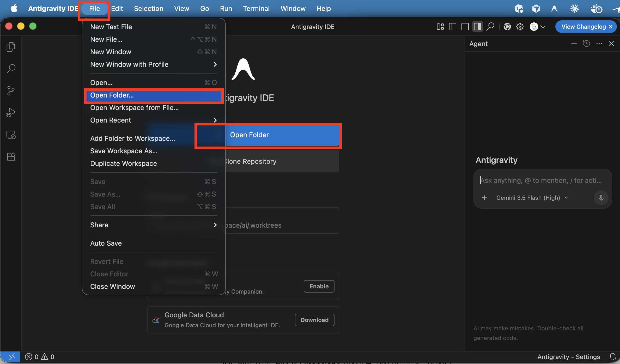
Task: Select Open Workspace from File...
Action: 154,108
